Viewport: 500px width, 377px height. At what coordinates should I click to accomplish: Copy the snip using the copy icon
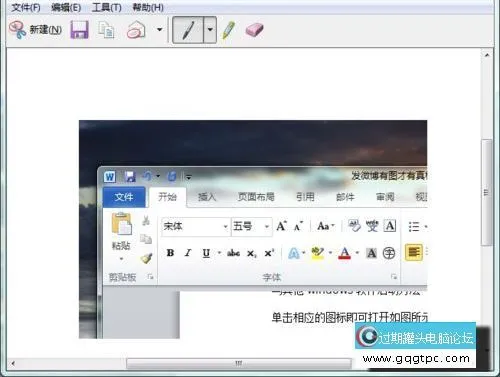coord(106,30)
